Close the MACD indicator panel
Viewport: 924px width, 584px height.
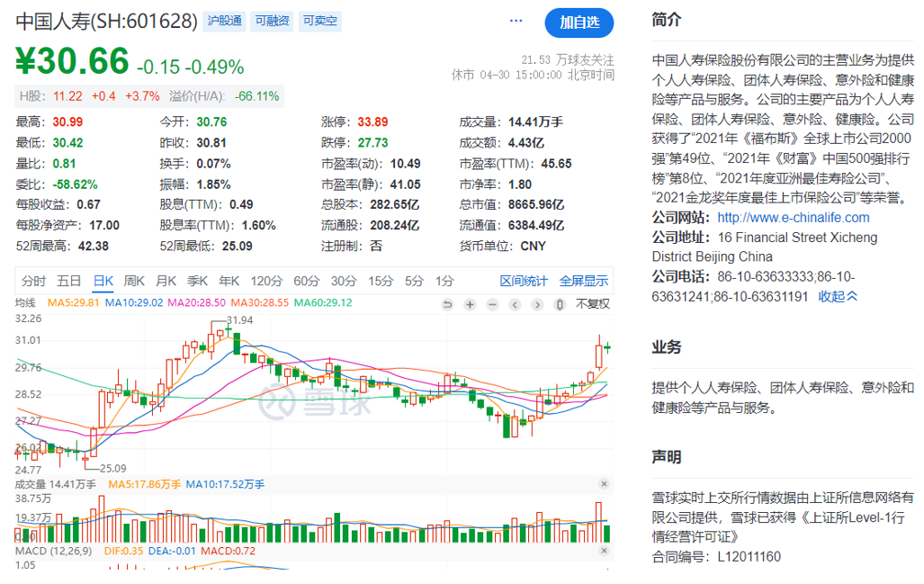coord(604,551)
